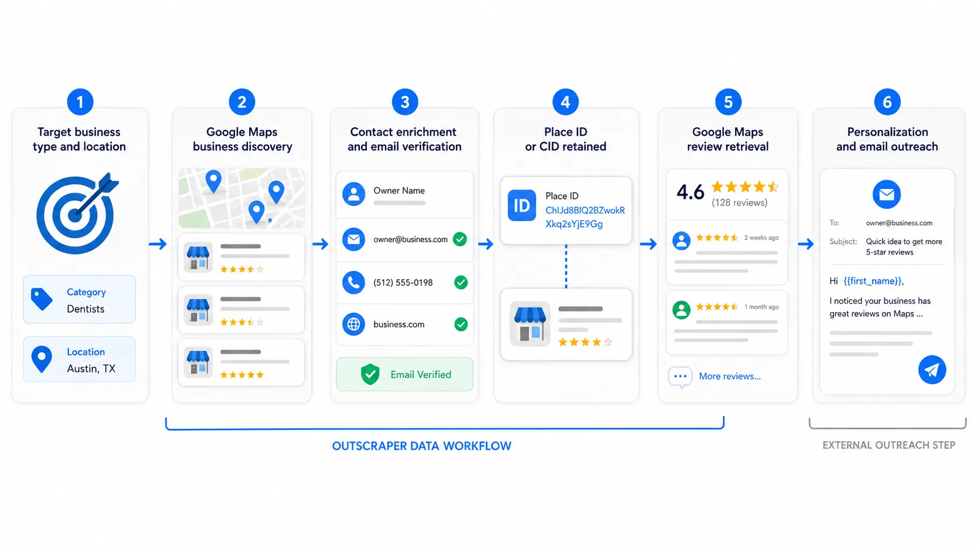Viewport: 980px width, 552px height.
Task: Click the large blue mail icon above the To field
Action: (887, 194)
